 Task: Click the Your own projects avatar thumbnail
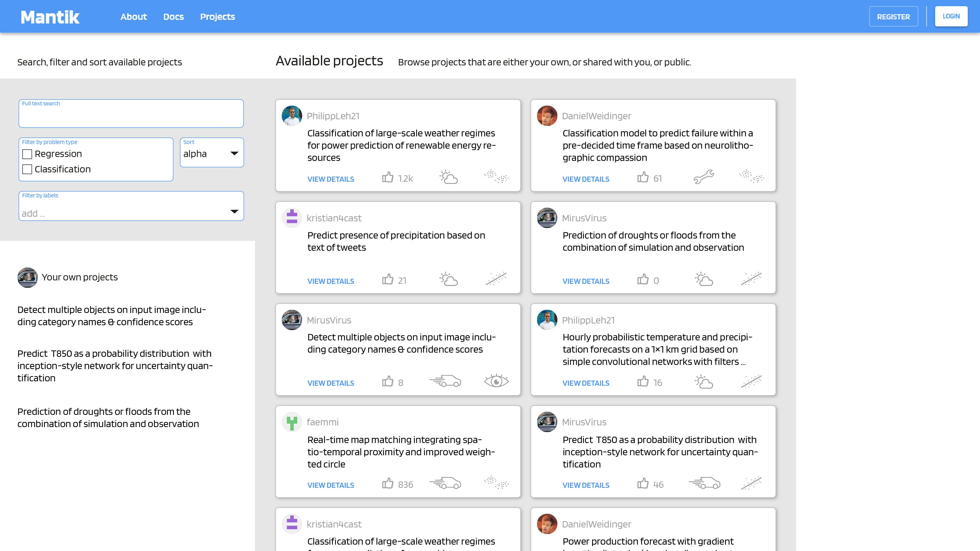point(27,277)
